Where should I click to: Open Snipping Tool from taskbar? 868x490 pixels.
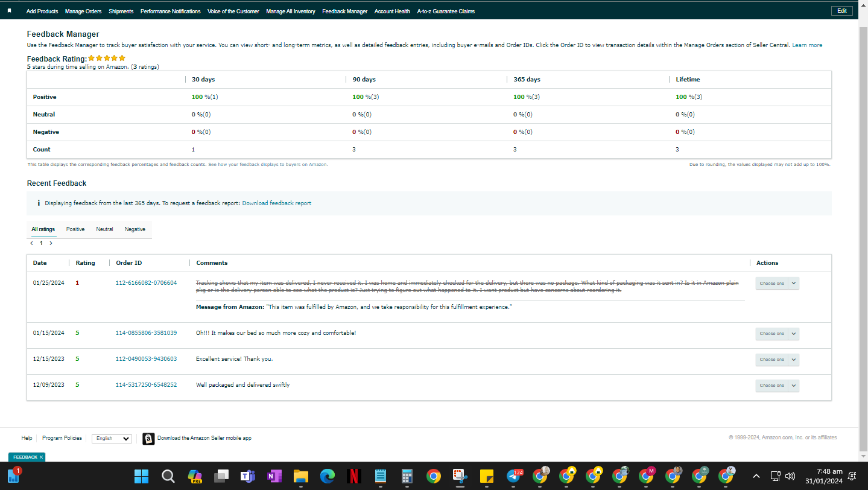tap(460, 476)
